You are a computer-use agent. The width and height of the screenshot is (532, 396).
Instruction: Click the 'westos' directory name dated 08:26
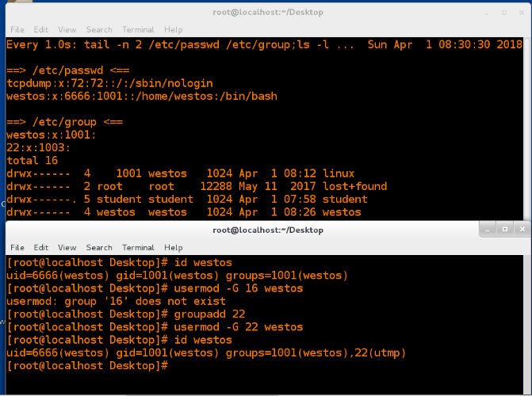[x=342, y=212]
